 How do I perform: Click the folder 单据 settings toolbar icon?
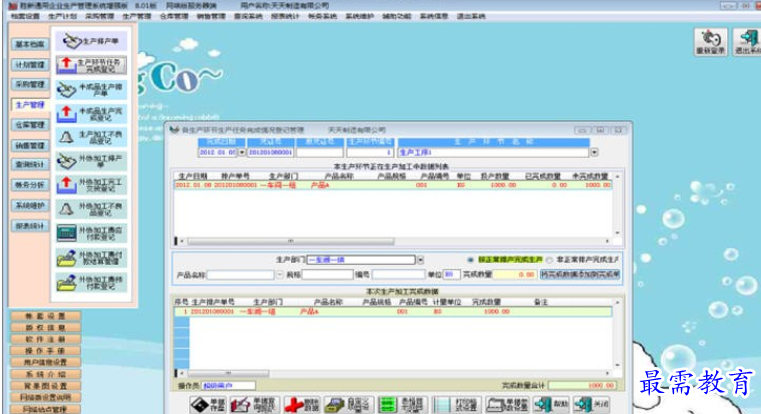click(508, 404)
